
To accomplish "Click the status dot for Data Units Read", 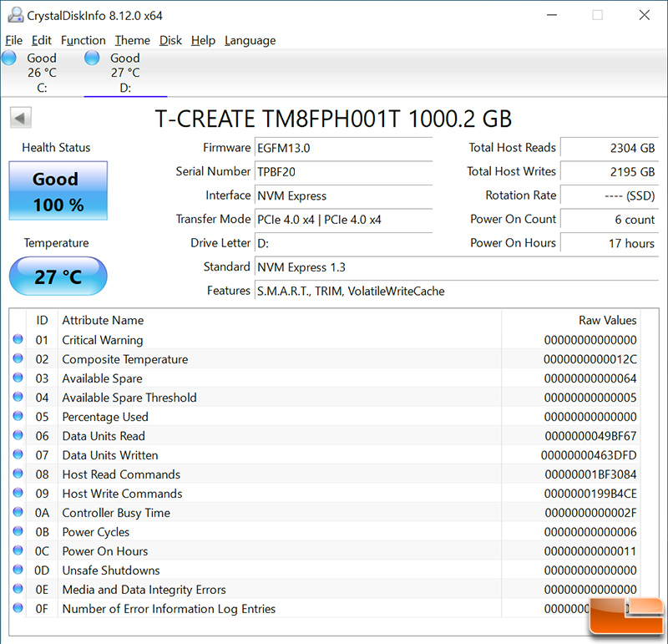I will pos(18,435).
